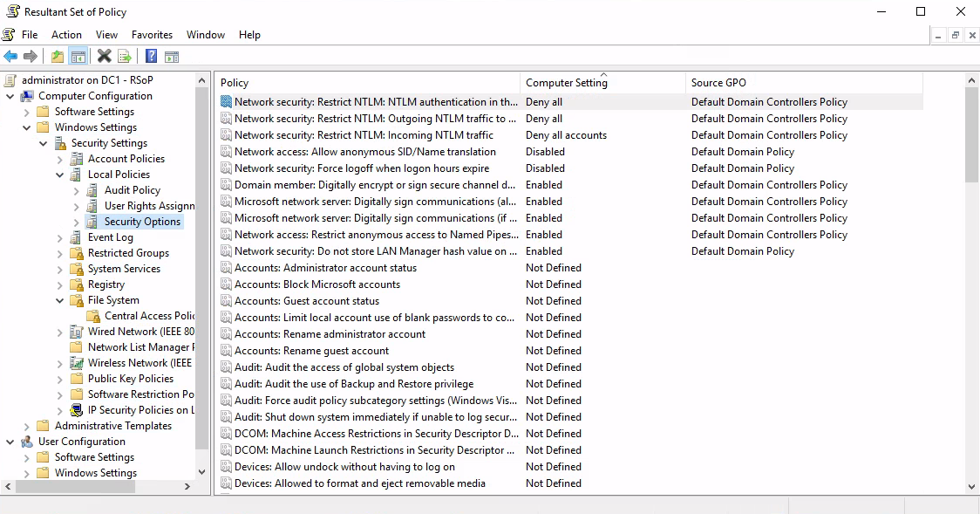Expand the Administrative Templates node

coord(26,426)
